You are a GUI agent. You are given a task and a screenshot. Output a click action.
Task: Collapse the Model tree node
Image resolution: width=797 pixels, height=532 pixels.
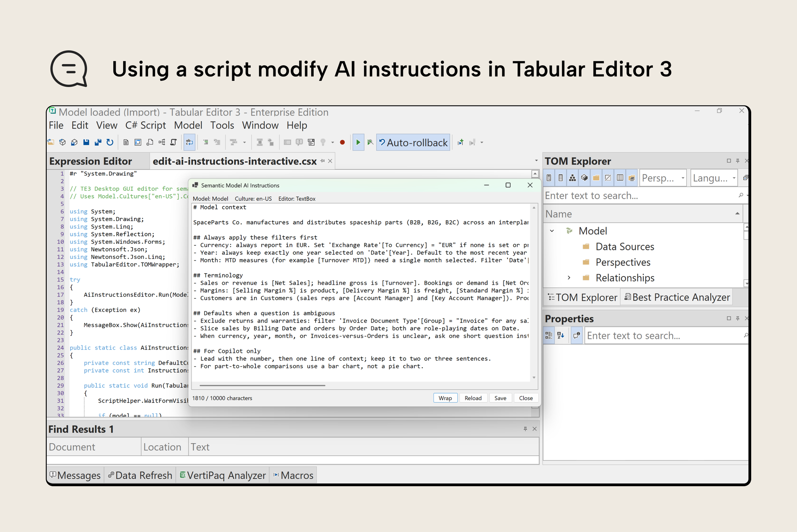(552, 231)
